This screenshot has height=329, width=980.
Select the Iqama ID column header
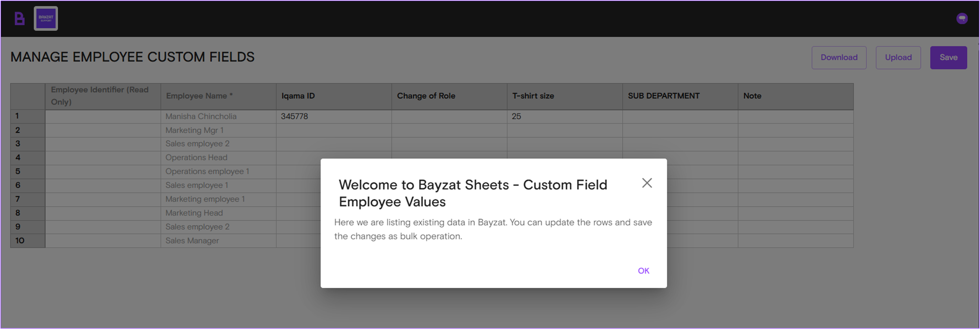pyautogui.click(x=334, y=96)
